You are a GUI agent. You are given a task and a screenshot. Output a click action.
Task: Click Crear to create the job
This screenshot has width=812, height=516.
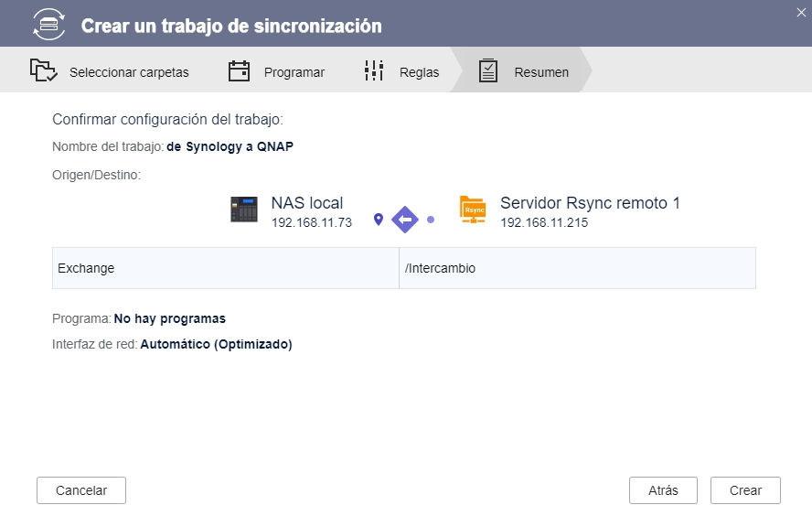point(745,490)
